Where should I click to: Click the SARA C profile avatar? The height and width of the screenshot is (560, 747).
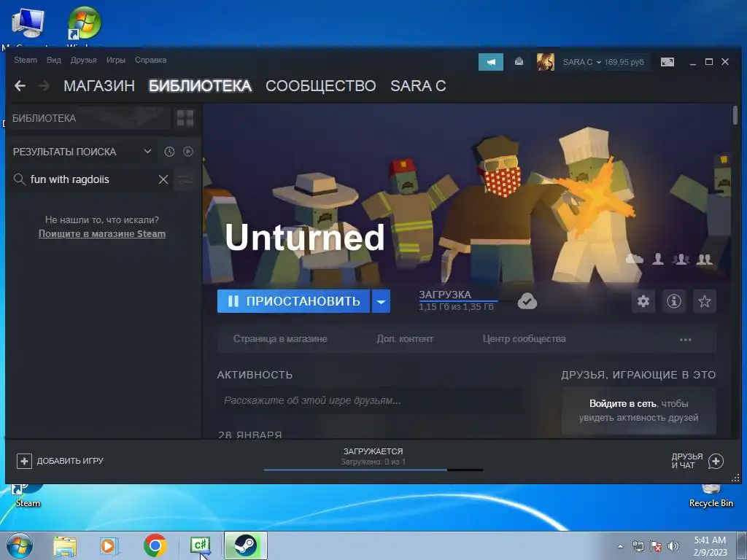546,62
